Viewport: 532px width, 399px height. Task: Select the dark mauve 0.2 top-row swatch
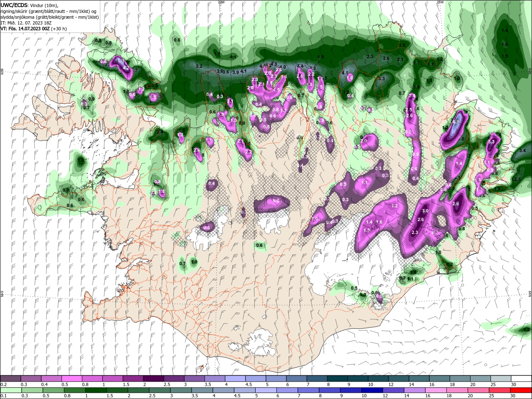pyautogui.click(x=10, y=379)
